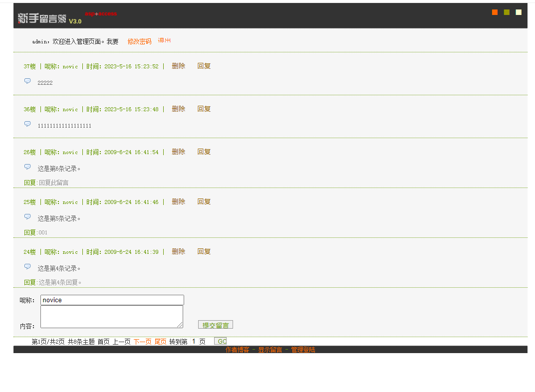Reply to the 24楼 message
This screenshot has width=535, height=392.
204,251
